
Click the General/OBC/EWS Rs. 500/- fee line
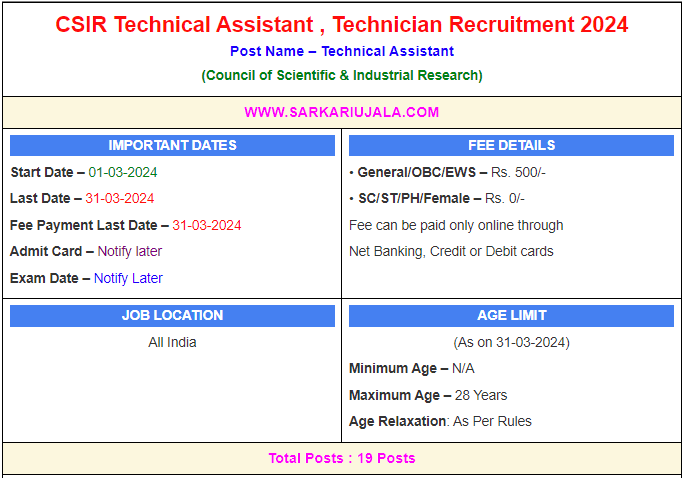(451, 172)
